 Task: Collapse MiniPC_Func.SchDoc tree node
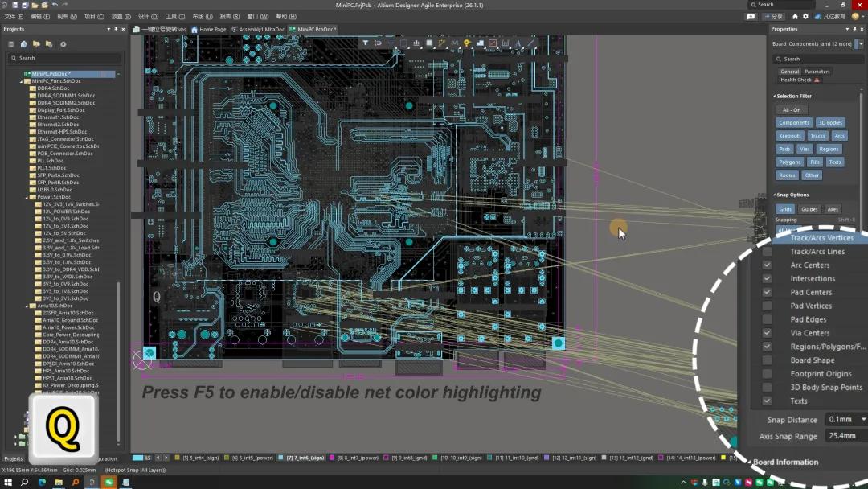pyautogui.click(x=22, y=81)
